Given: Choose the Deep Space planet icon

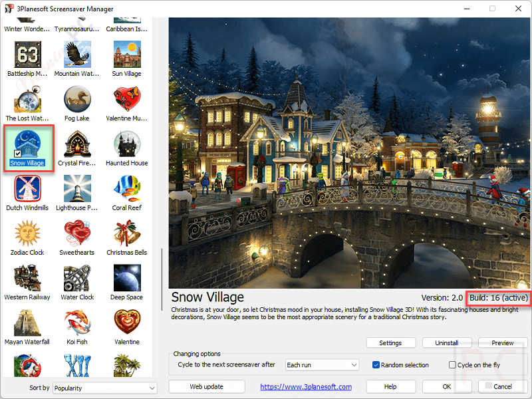Looking at the screenshot, I should pyautogui.click(x=127, y=278).
